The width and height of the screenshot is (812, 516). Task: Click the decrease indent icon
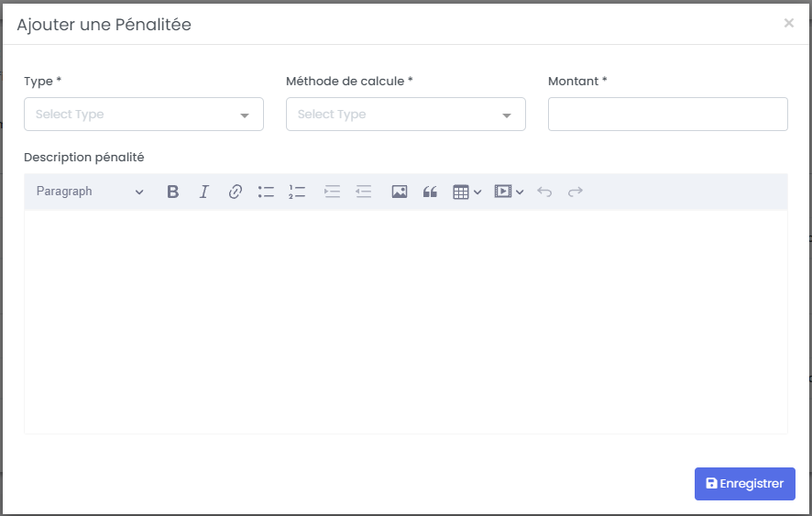[x=364, y=192]
